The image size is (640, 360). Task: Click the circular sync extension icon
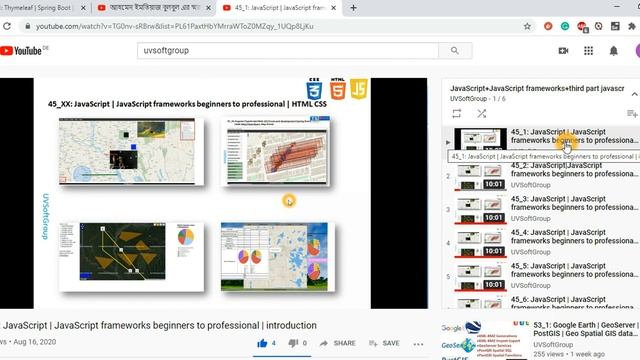click(x=598, y=27)
